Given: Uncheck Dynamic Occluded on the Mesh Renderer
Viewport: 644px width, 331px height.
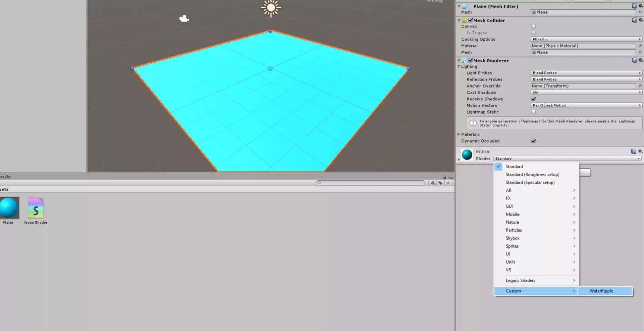Looking at the screenshot, I should pos(533,141).
